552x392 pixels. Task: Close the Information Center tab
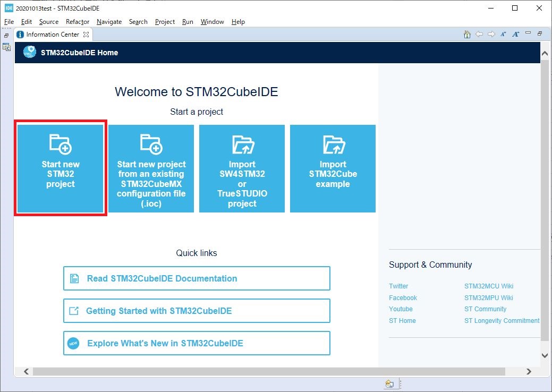(86, 35)
